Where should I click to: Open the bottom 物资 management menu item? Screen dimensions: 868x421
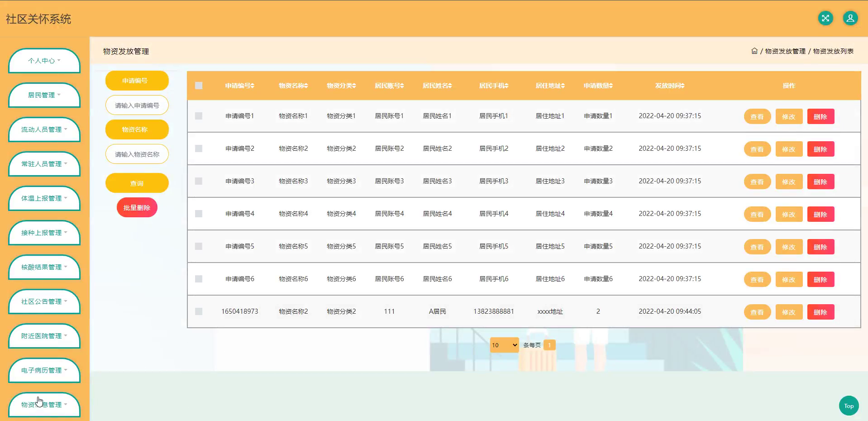44,405
